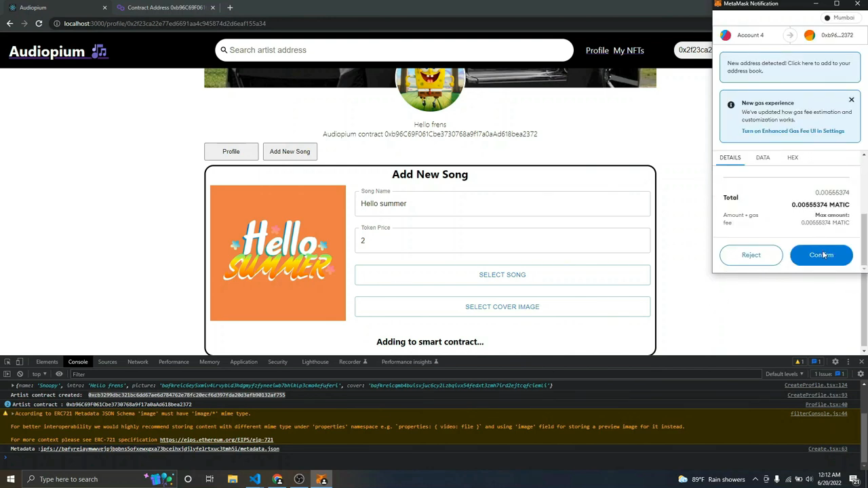The image size is (868, 488).
Task: Open the CreateProfile.tsx:124 source link
Action: pos(816,386)
